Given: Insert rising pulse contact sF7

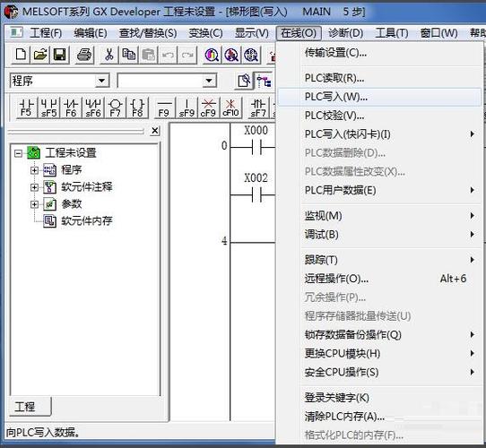Looking at the screenshot, I should click(x=258, y=108).
